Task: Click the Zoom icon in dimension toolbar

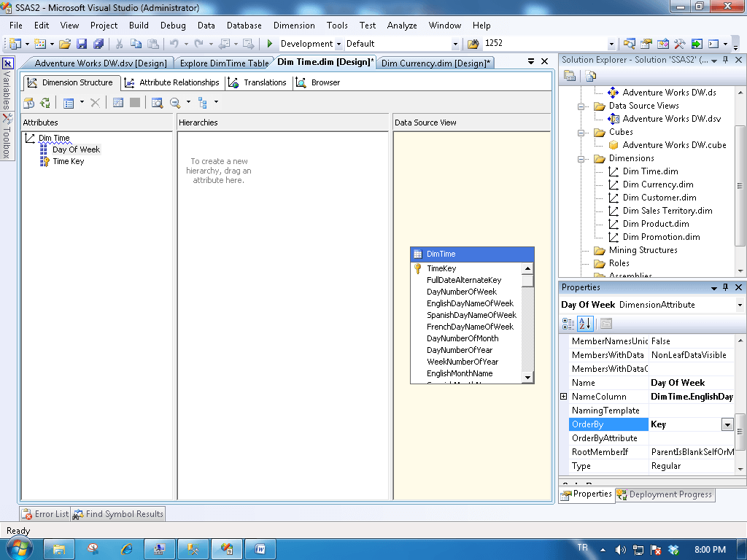Action: 175,102
